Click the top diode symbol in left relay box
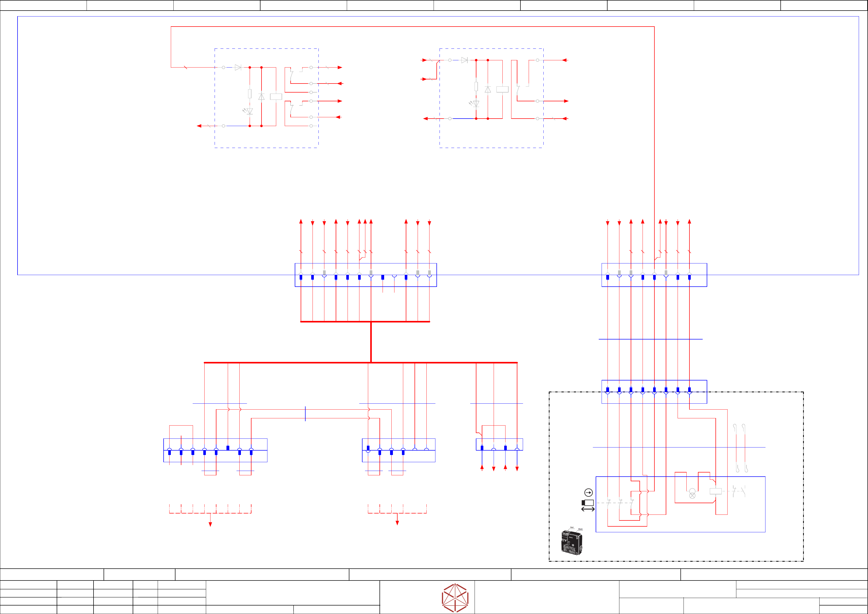This screenshot has height=614, width=868. pyautogui.click(x=238, y=67)
